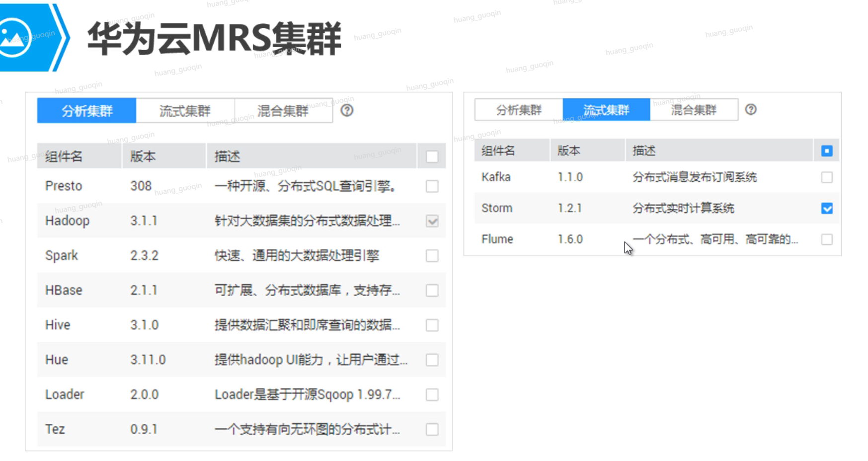Switch to 流式集群 tab in left panel
This screenshot has height=461, width=868.
click(x=185, y=110)
